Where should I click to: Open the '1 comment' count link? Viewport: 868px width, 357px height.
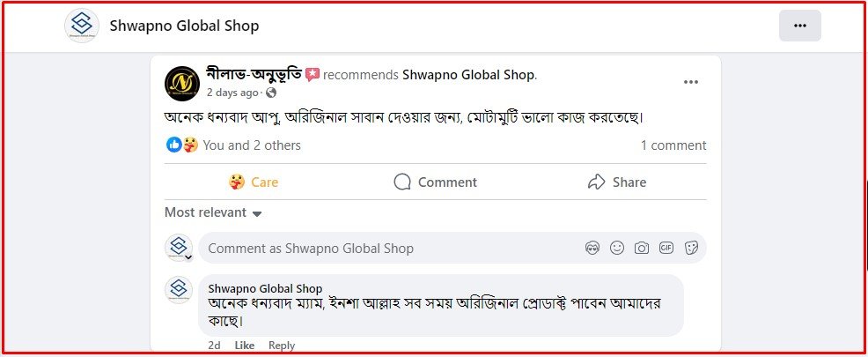point(673,145)
